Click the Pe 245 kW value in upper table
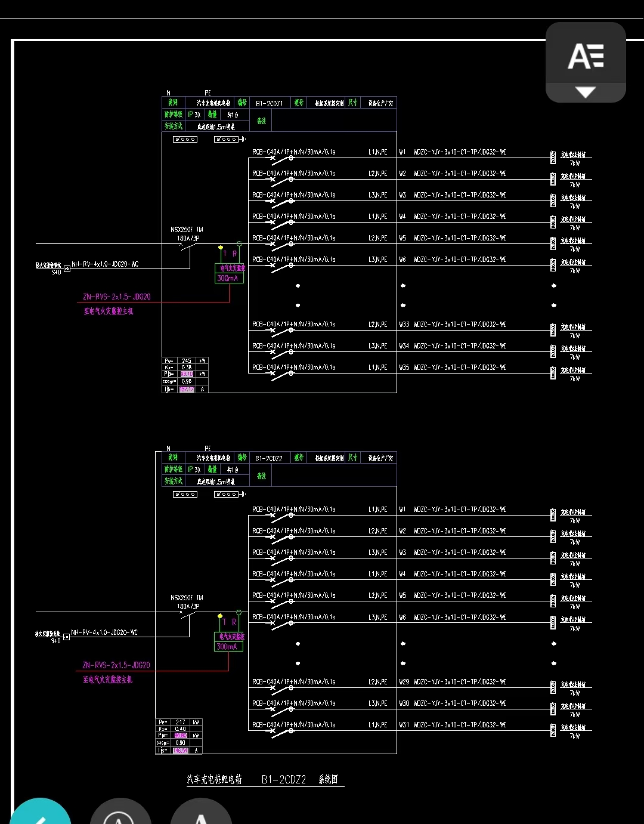Screen dimensions: 644x824 point(187,361)
